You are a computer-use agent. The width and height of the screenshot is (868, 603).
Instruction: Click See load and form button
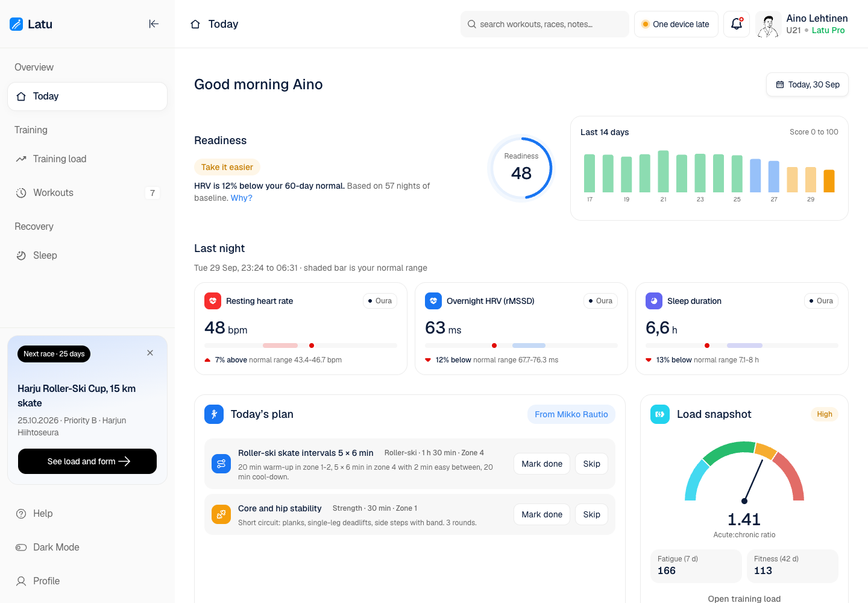tap(87, 461)
